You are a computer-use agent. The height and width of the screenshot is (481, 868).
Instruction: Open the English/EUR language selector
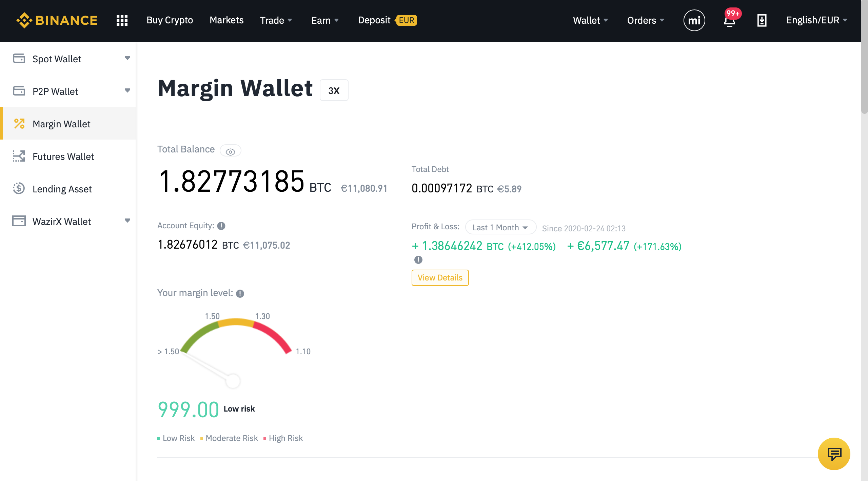click(817, 20)
